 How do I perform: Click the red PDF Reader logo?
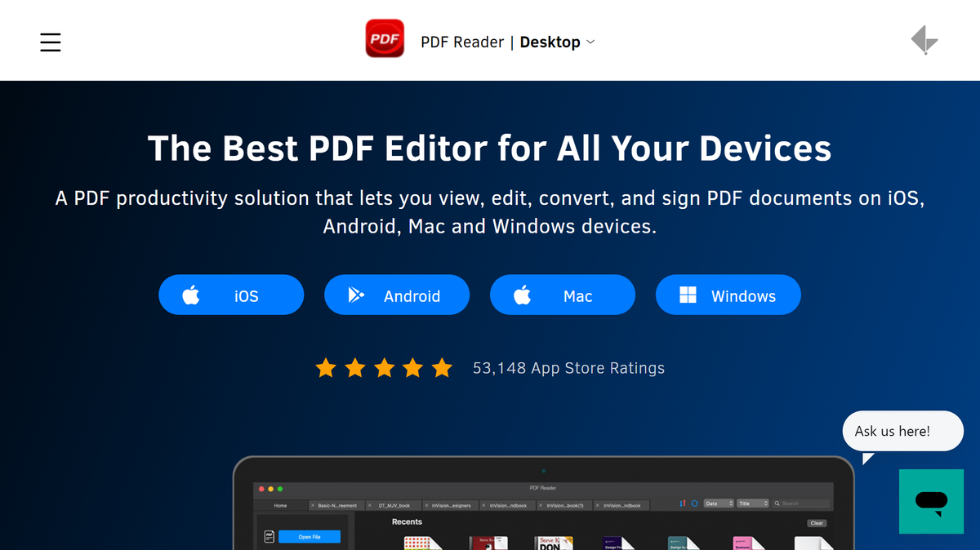pyautogui.click(x=385, y=38)
